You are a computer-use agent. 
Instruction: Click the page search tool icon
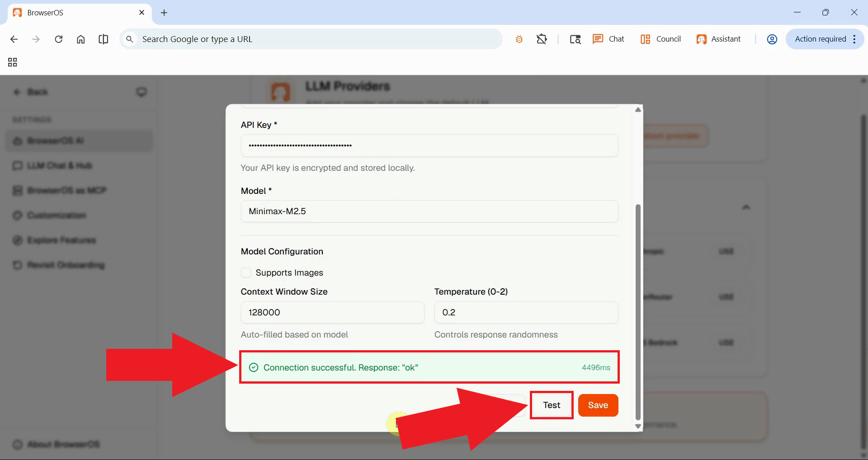pos(575,39)
